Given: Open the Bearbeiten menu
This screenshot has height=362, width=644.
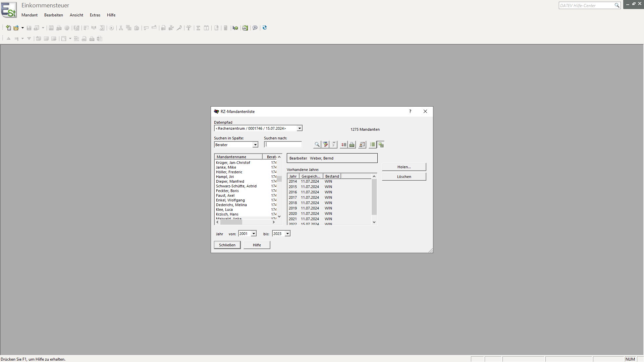Looking at the screenshot, I should pos(54,15).
